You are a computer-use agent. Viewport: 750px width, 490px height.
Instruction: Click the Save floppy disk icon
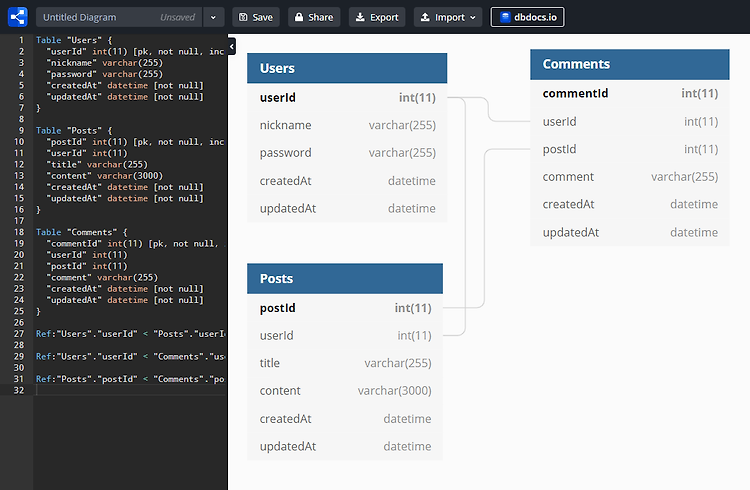point(243,17)
